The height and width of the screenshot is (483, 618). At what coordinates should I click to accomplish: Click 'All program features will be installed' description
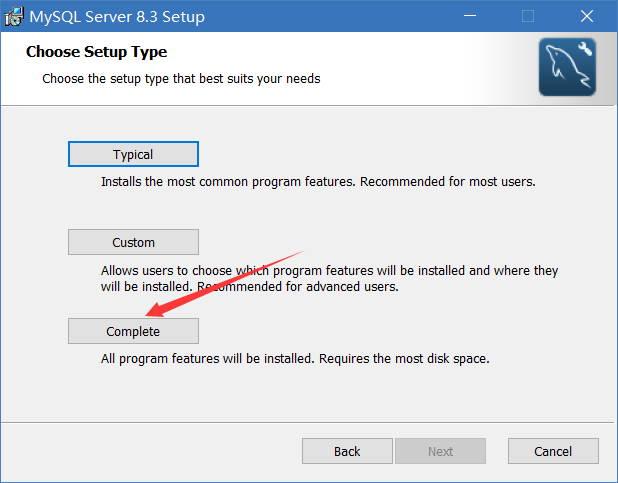click(x=295, y=359)
